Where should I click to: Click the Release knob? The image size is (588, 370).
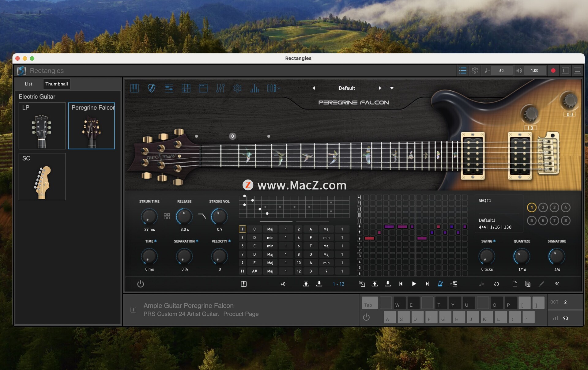(x=184, y=216)
